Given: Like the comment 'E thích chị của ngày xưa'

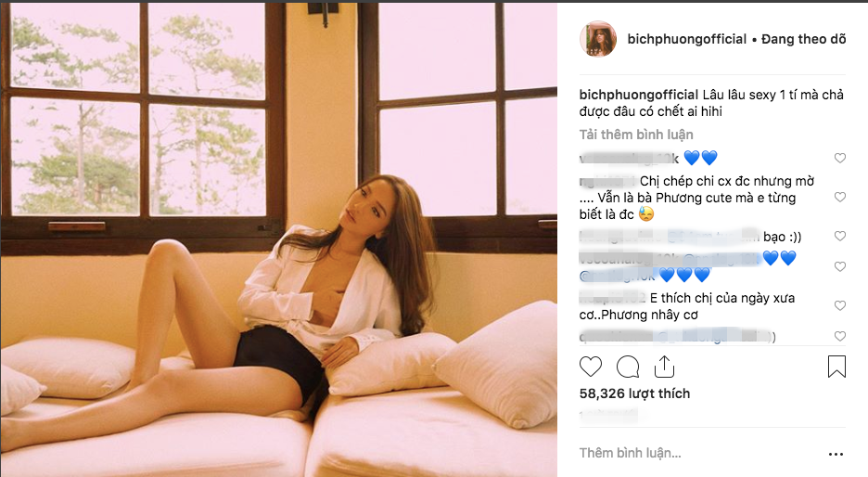Looking at the screenshot, I should (x=840, y=305).
